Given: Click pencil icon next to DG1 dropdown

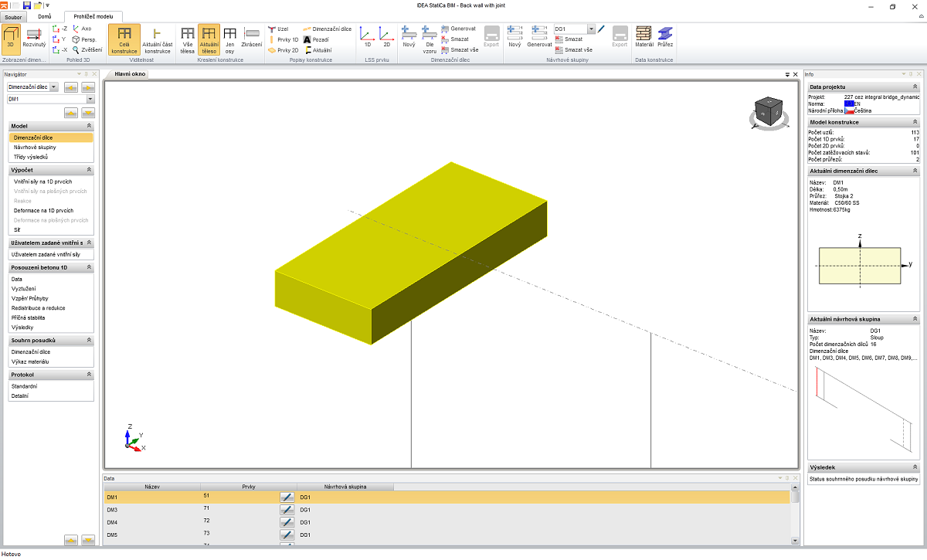Looking at the screenshot, I should tap(602, 29).
